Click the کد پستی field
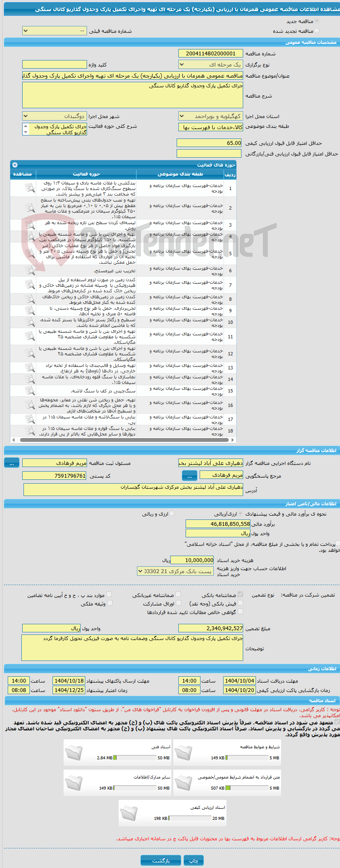The image size is (340, 868). pyautogui.click(x=55, y=476)
